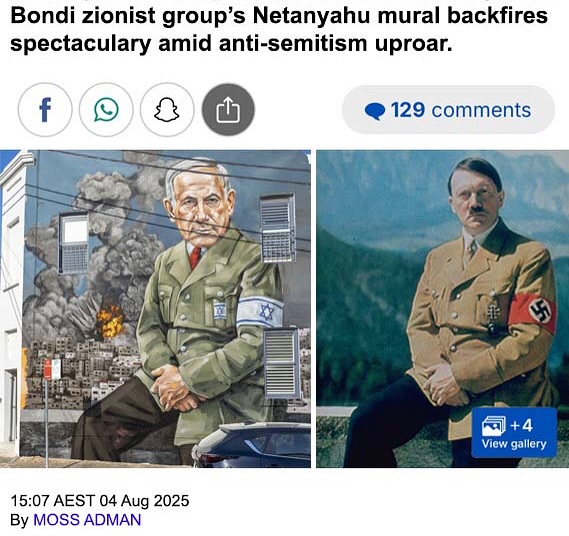The height and width of the screenshot is (536, 569).
Task: Share the article to Snapchat
Action: pos(167,110)
